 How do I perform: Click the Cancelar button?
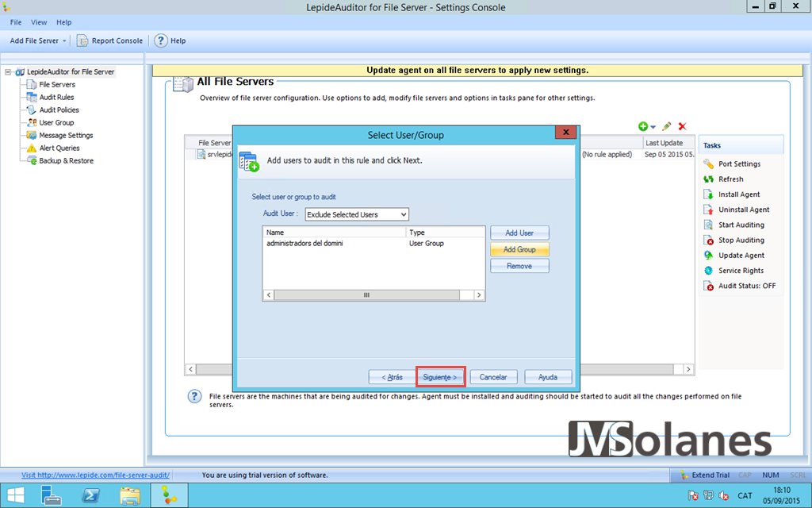tap(493, 377)
